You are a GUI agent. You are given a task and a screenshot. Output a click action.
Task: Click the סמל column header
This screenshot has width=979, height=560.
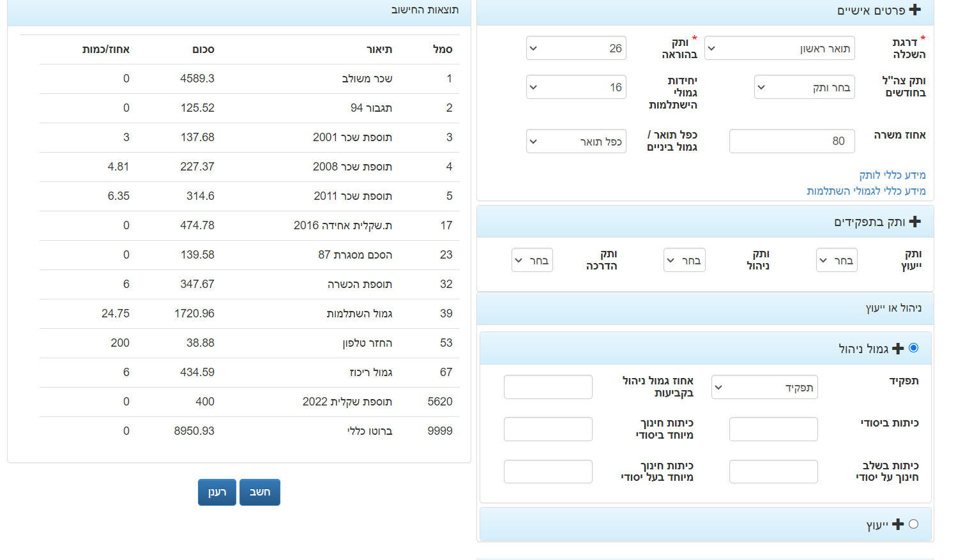click(x=443, y=49)
